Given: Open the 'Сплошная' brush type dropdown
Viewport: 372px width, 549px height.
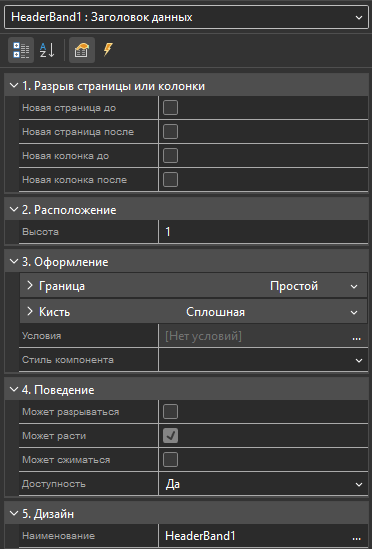Looking at the screenshot, I should click(354, 312).
